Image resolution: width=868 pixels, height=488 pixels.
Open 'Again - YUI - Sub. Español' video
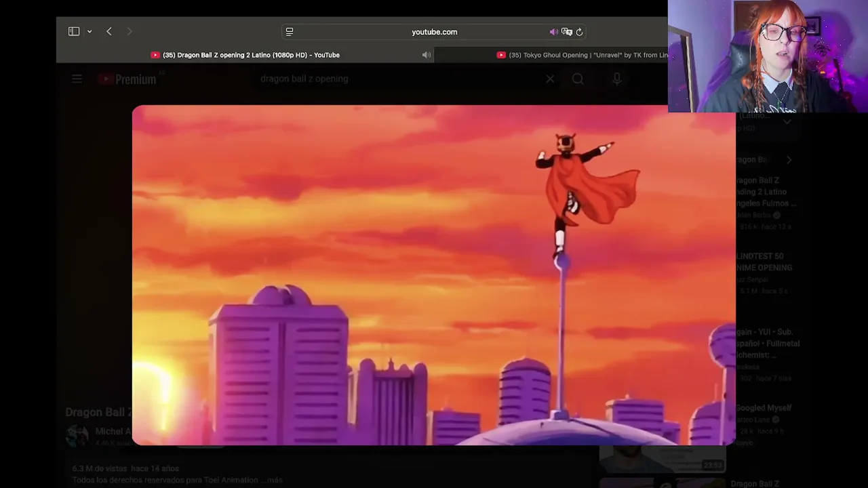768,344
